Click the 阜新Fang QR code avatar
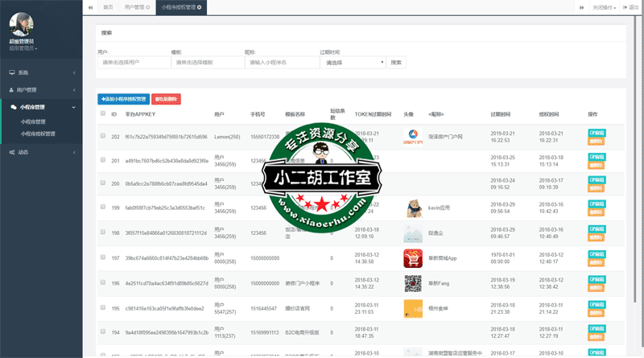The height and width of the screenshot is (358, 644). coord(413,283)
